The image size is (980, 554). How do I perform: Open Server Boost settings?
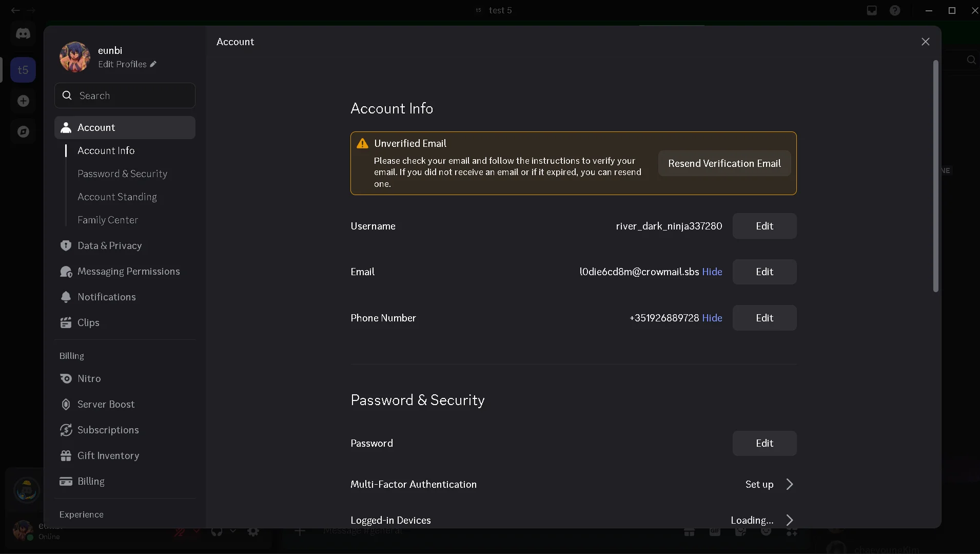[125, 404]
